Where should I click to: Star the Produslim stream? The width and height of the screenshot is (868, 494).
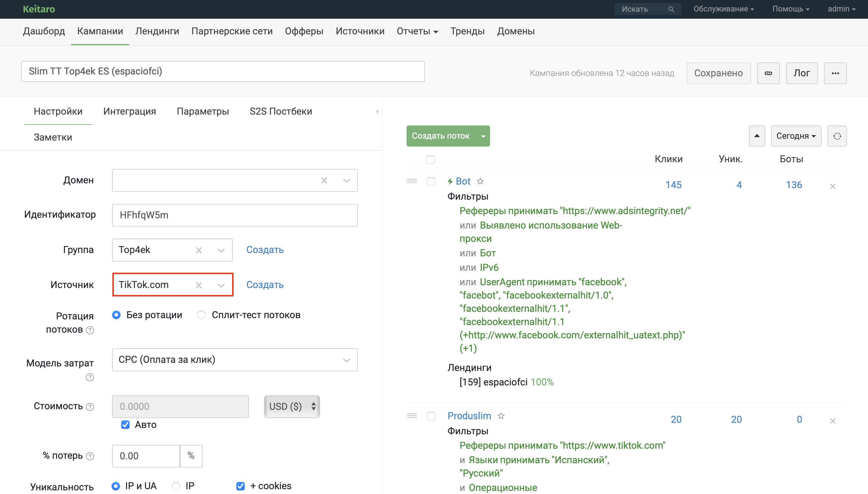pyautogui.click(x=501, y=416)
